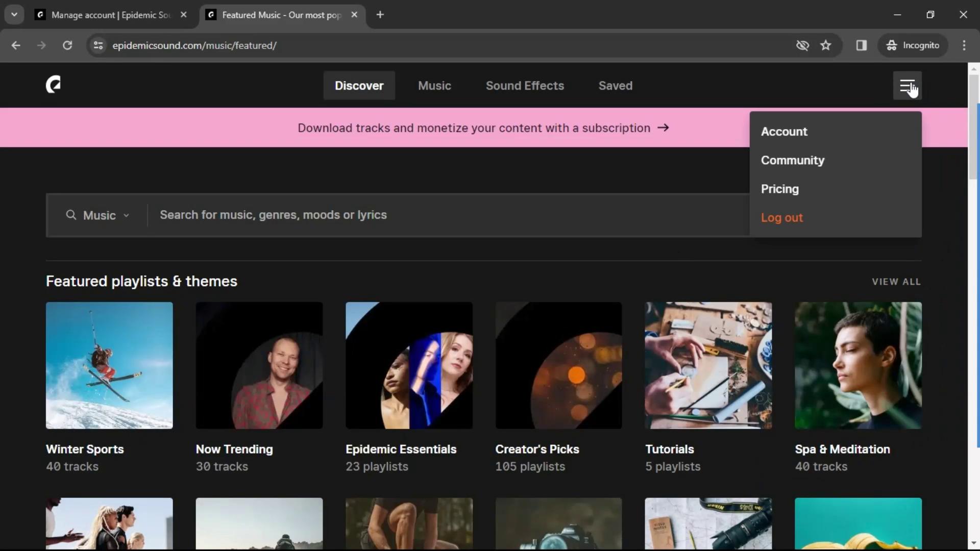Select the Music search type dropdown
The height and width of the screenshot is (551, 980).
pos(97,215)
